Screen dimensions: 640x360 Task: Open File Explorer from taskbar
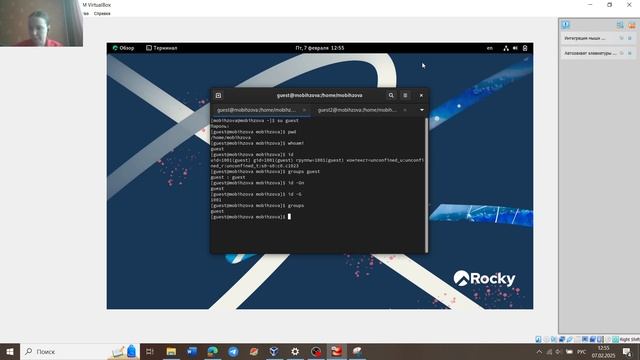171,351
